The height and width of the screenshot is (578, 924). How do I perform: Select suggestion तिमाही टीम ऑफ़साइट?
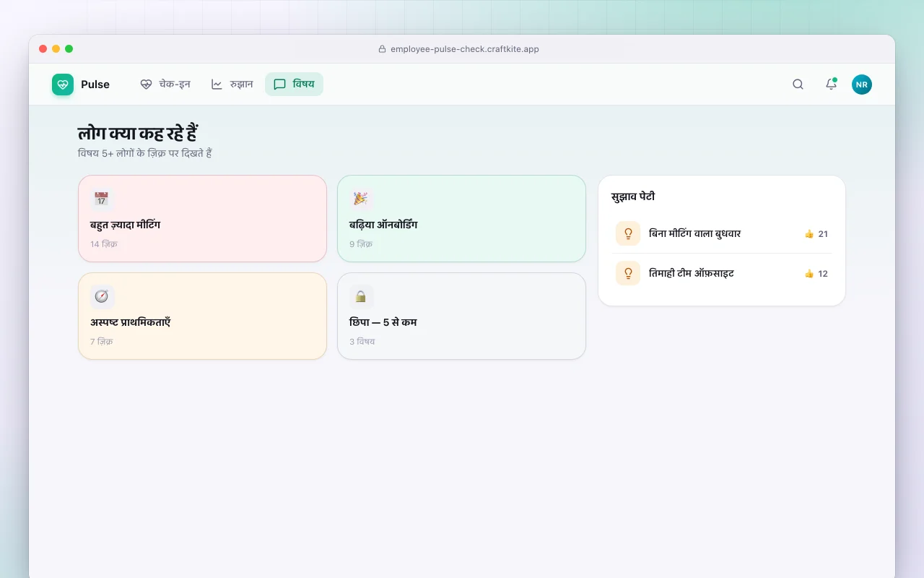click(722, 274)
